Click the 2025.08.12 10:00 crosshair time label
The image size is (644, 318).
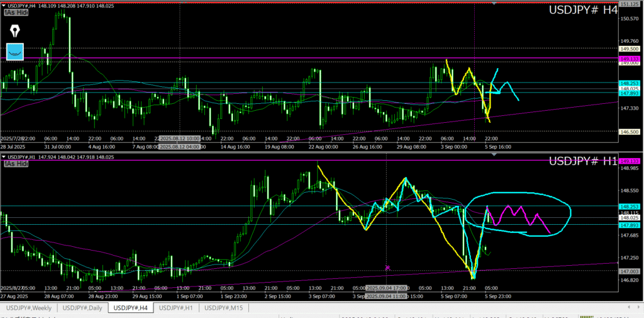click(180, 138)
